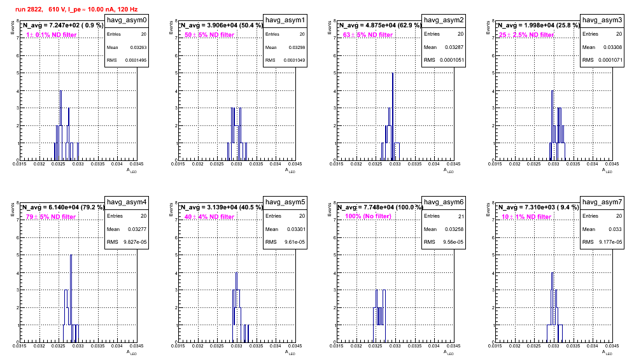The height and width of the screenshot is (364, 634).
Task: Click the 79± 5% ND filter label
Action: coord(51,217)
